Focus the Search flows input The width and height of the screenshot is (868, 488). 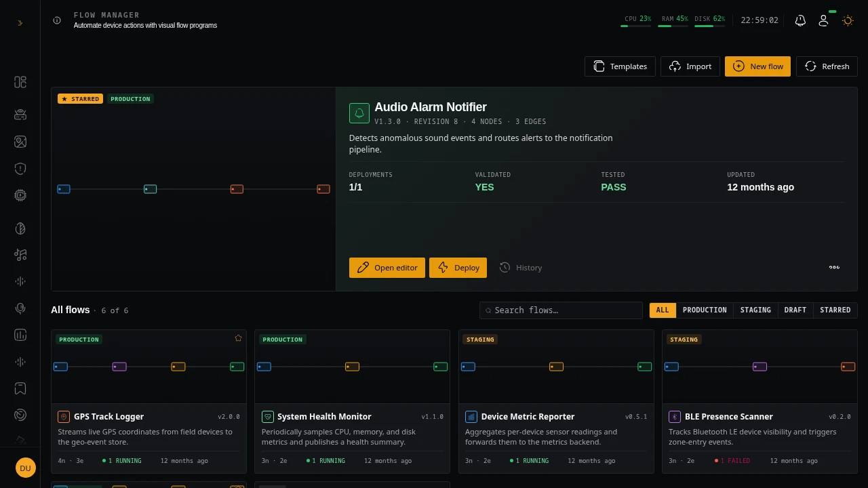pos(561,310)
